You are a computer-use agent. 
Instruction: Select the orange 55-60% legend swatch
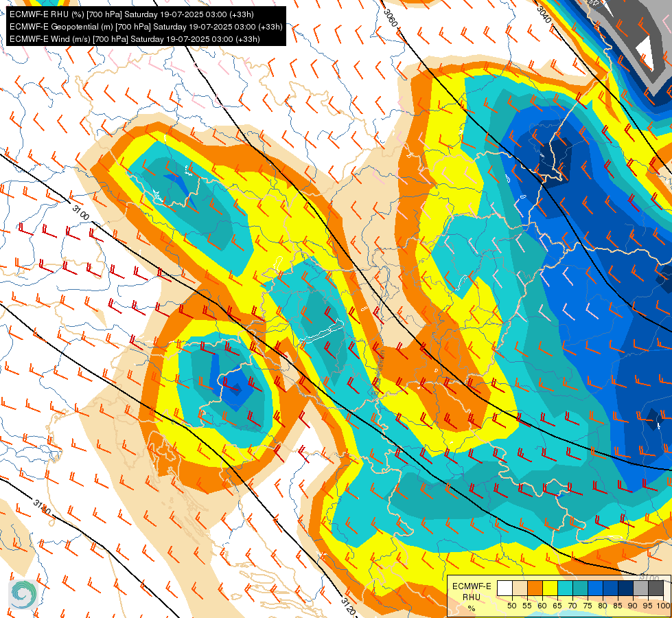(x=535, y=588)
